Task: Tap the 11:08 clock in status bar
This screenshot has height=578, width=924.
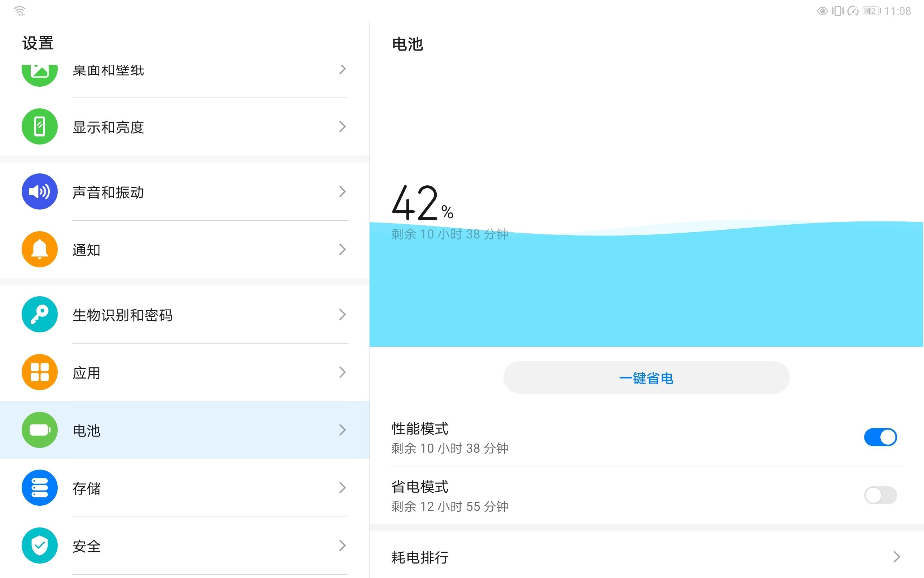Action: (898, 11)
